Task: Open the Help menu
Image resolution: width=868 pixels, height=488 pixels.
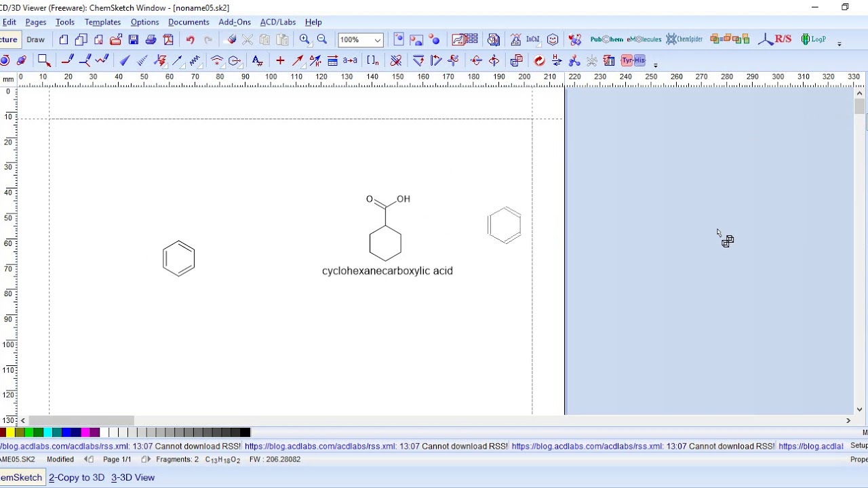Action: tap(313, 22)
